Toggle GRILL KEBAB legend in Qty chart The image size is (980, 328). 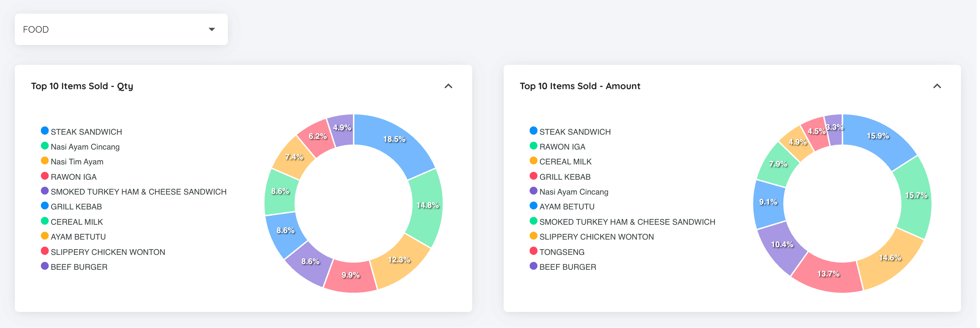tap(71, 207)
